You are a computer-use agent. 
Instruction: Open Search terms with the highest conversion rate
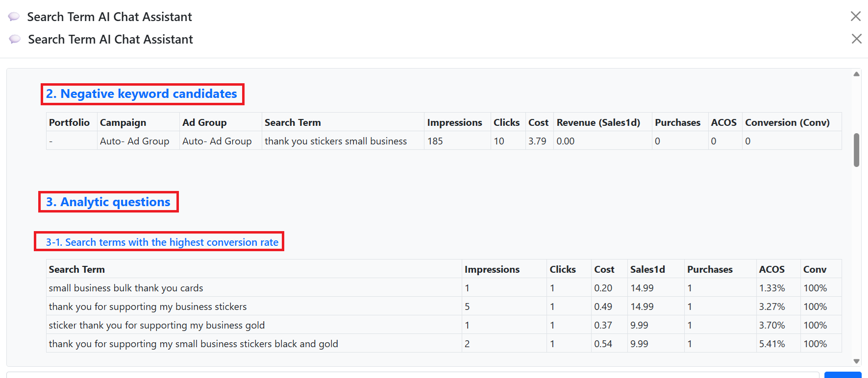162,242
